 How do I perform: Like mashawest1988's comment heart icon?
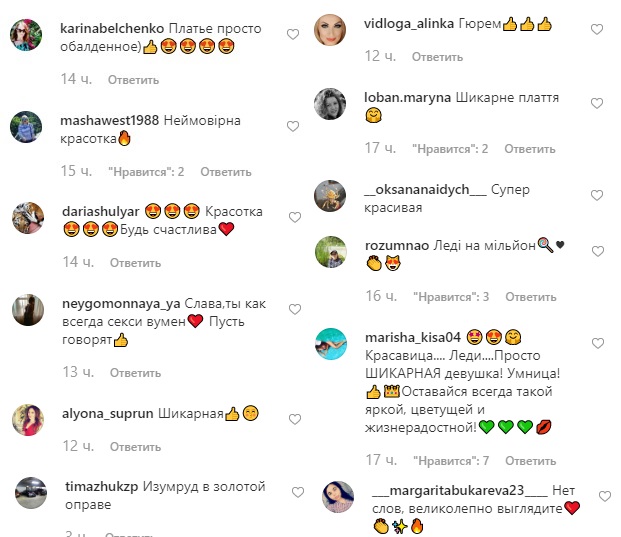point(293,126)
